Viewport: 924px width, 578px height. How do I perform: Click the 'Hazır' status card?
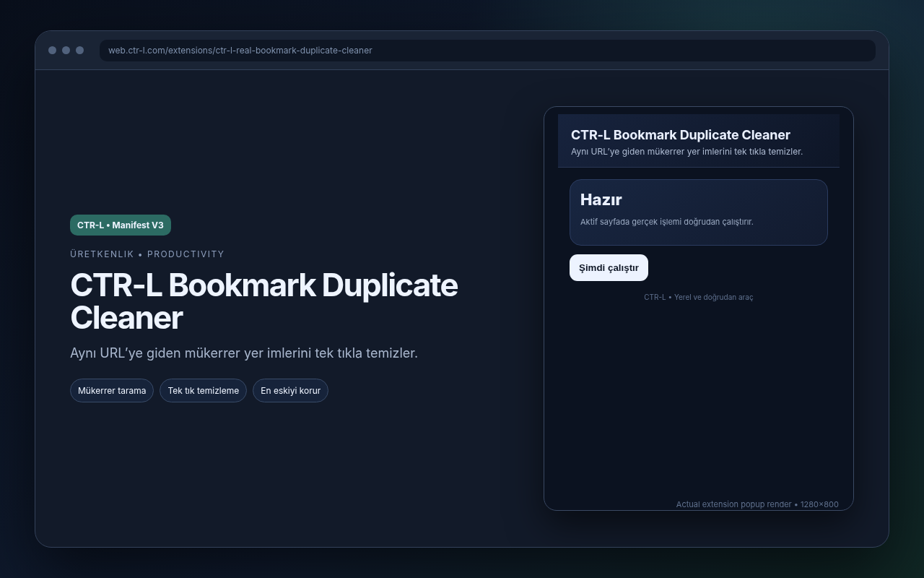click(698, 212)
